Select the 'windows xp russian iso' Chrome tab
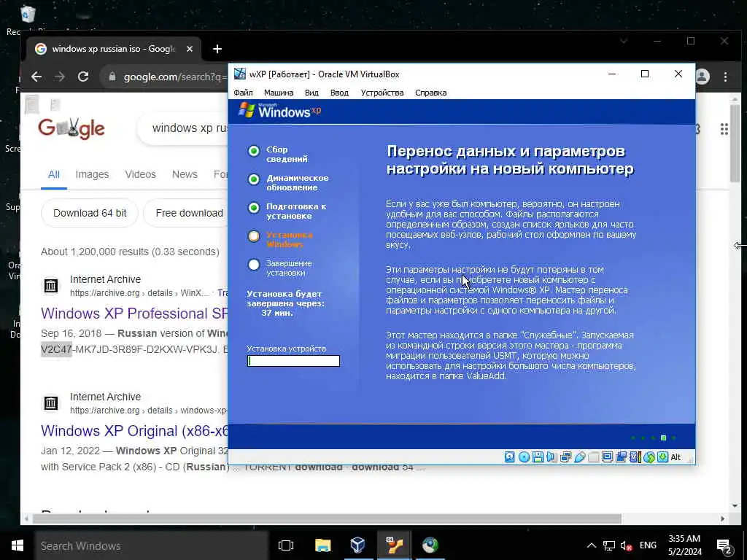Screen dimensions: 747x560 click(x=113, y=49)
